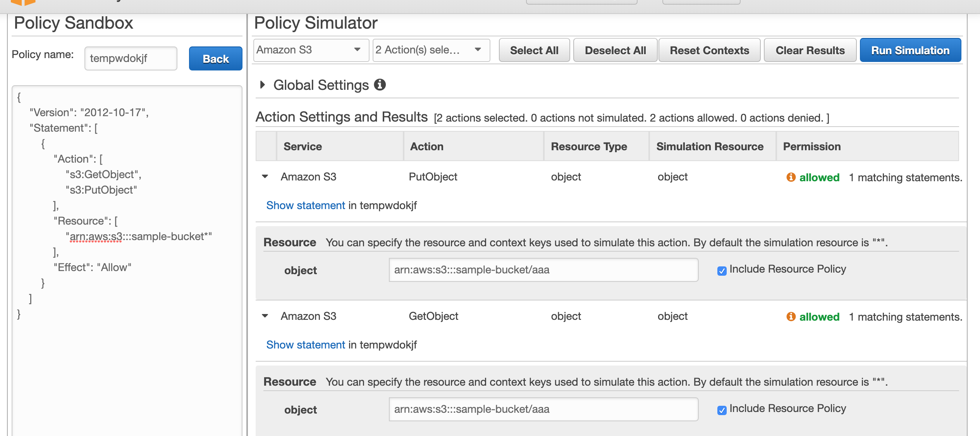Click the PutObject permission info icon
The height and width of the screenshot is (436, 980).
pyautogui.click(x=791, y=177)
